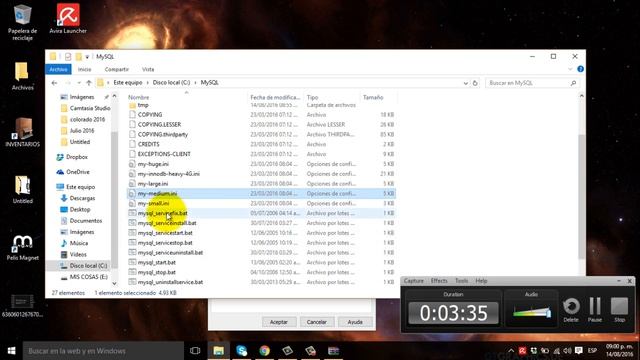640x360 pixels.
Task: Click the Aceptar button in the dialog
Action: (x=279, y=322)
